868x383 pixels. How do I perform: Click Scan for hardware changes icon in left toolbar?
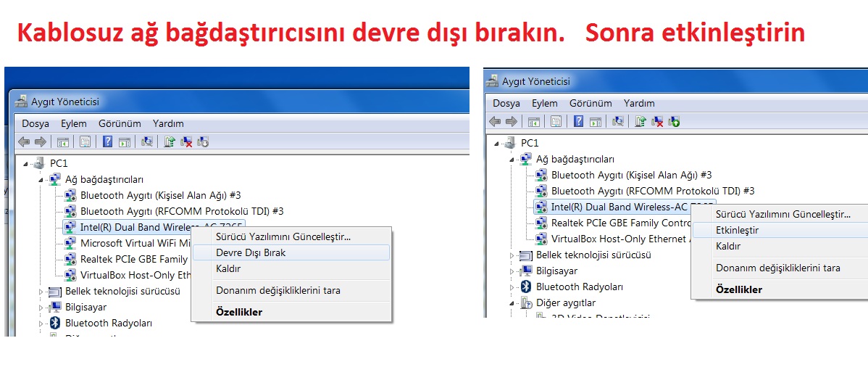[x=147, y=142]
